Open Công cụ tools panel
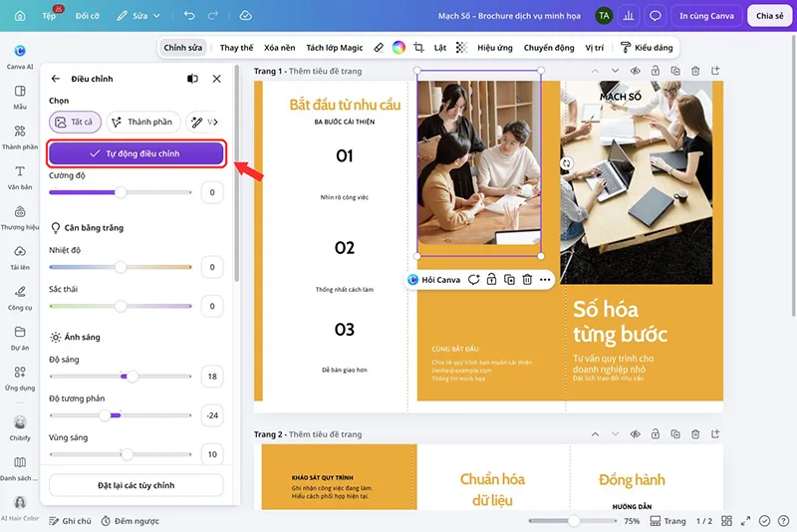Screen dimensions: 797x532 (20, 298)
